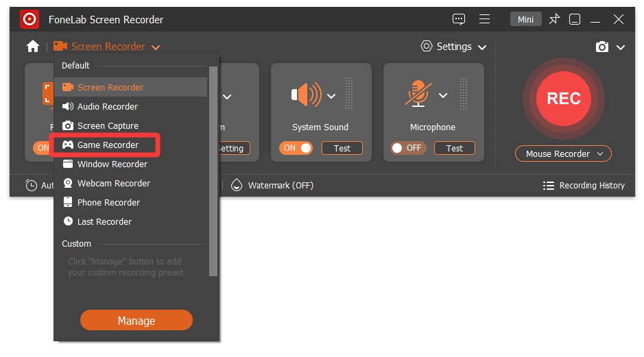Click the FoneLab app logo icon

[x=29, y=19]
